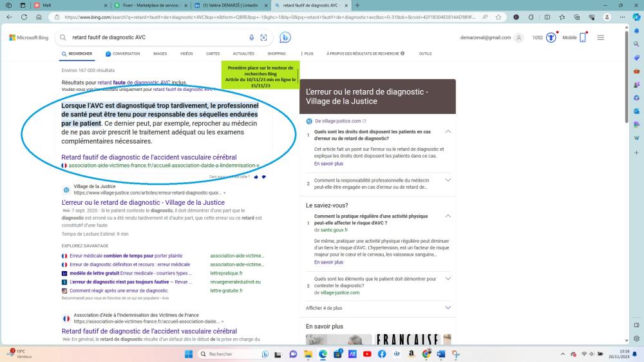Open Edge Collections icon

[x=576, y=17]
